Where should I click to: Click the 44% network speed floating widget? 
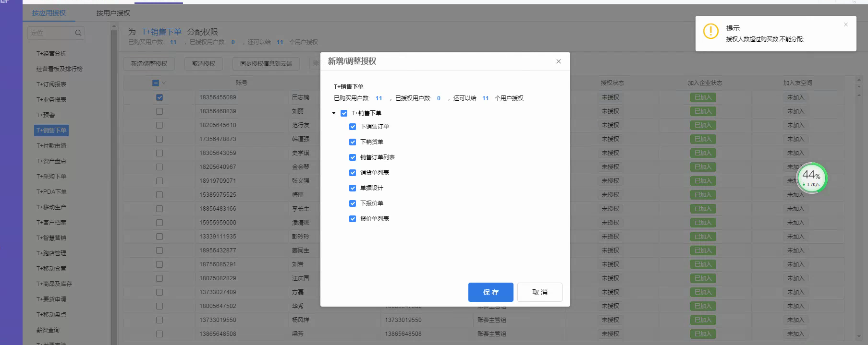pyautogui.click(x=811, y=178)
